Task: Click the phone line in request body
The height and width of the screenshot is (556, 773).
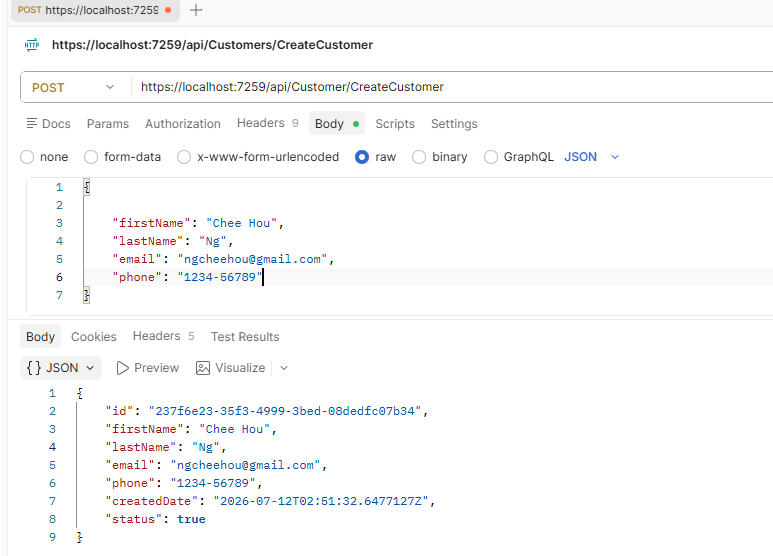Action: [188, 277]
